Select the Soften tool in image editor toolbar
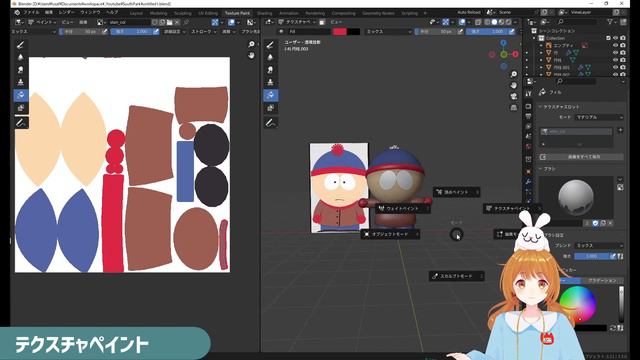 (21, 58)
